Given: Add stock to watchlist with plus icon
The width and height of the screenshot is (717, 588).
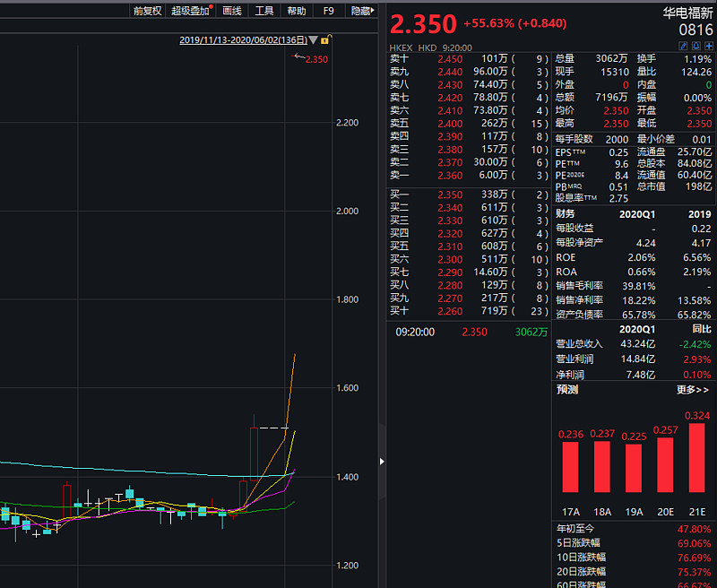Looking at the screenshot, I should (709, 46).
